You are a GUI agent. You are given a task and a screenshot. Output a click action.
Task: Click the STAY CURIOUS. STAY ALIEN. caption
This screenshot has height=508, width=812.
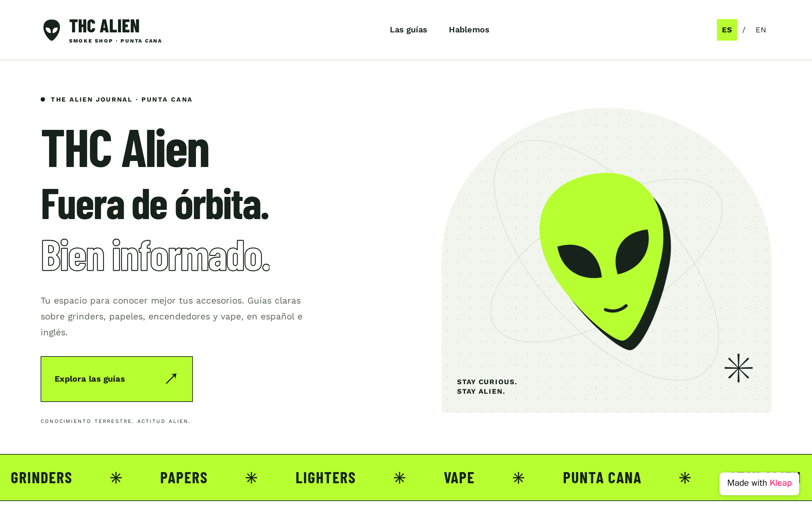coord(487,386)
